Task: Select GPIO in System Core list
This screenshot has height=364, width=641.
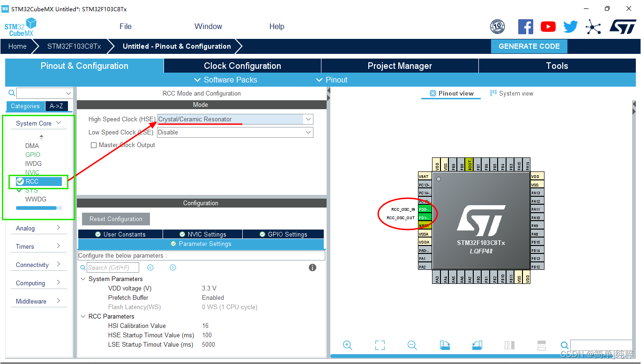Action: pyautogui.click(x=33, y=155)
